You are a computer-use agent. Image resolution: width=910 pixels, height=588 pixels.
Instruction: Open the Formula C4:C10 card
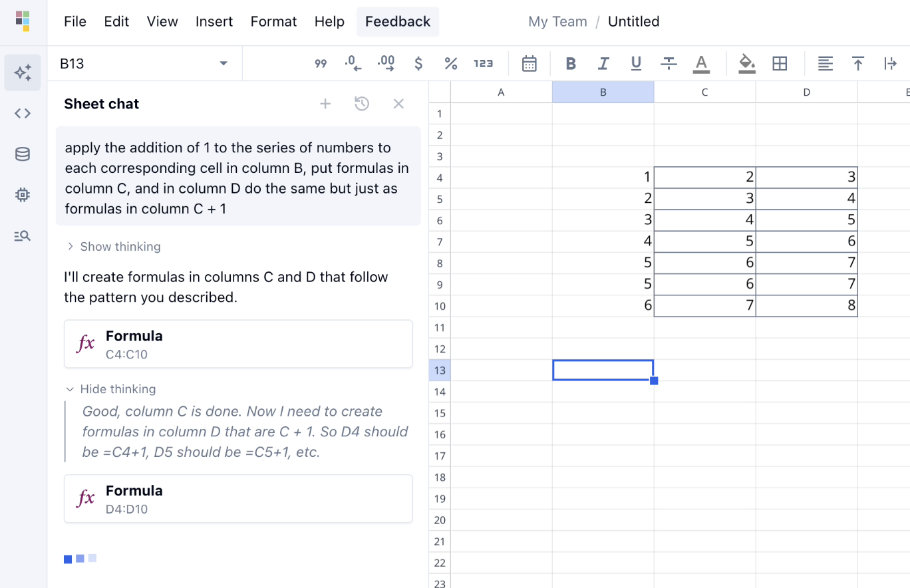238,344
